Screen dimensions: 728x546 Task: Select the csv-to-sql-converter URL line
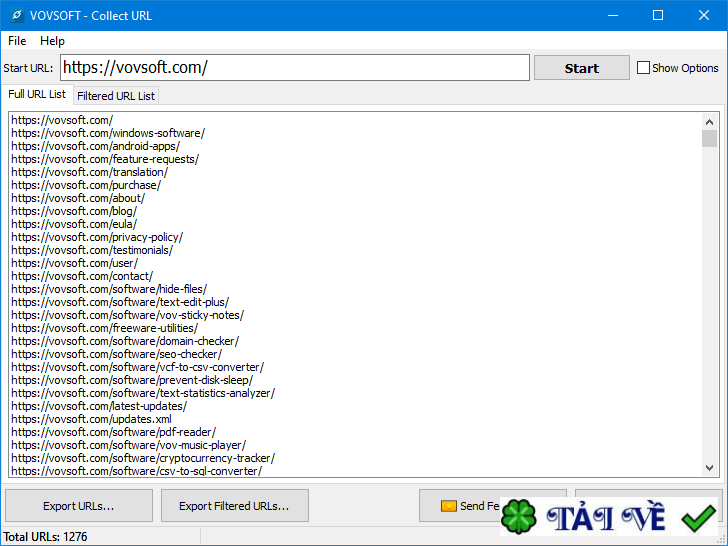click(136, 471)
